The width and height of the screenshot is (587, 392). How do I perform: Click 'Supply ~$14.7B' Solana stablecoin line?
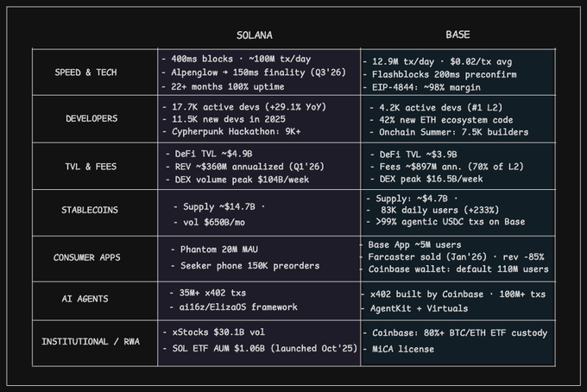(x=219, y=207)
